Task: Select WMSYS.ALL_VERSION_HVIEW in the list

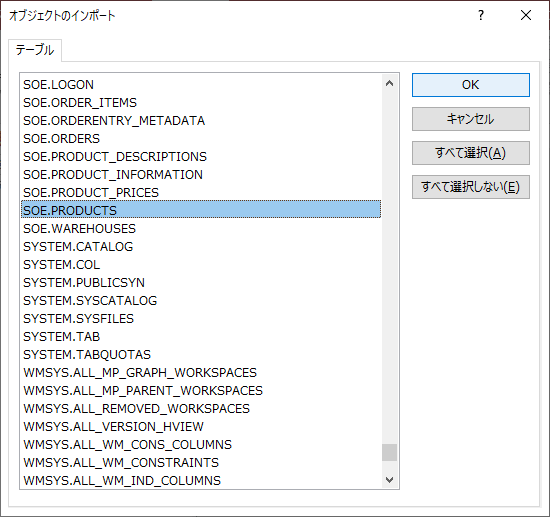Action: coord(201,427)
